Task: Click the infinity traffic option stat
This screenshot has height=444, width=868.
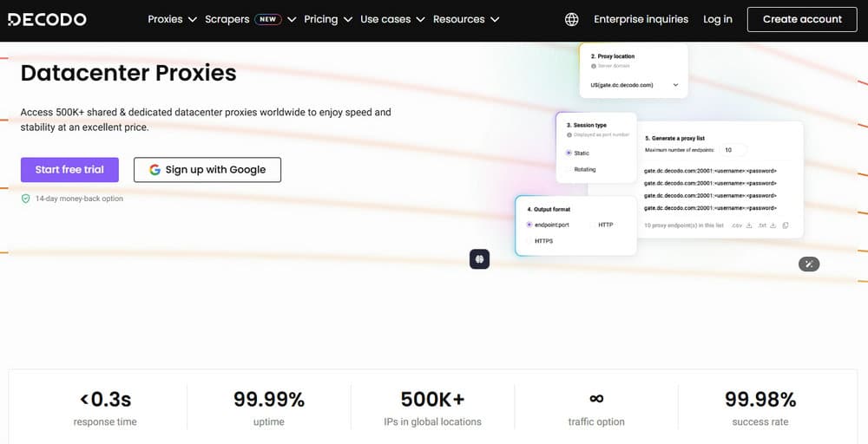Action: click(x=596, y=408)
